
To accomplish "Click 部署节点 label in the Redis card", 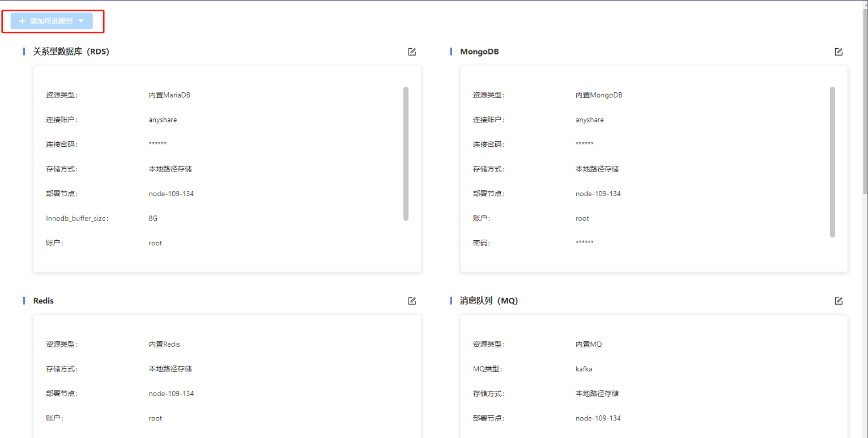I will [x=62, y=394].
